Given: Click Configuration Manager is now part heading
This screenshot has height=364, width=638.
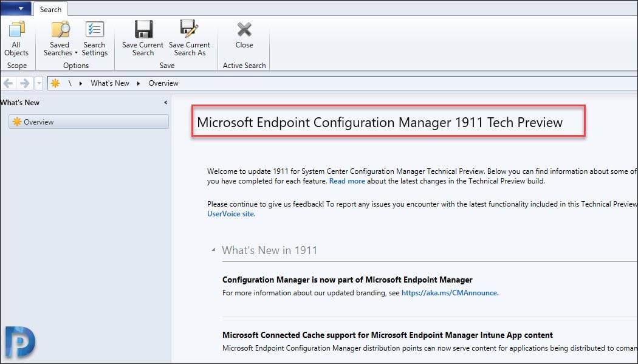Looking at the screenshot, I should (x=347, y=280).
